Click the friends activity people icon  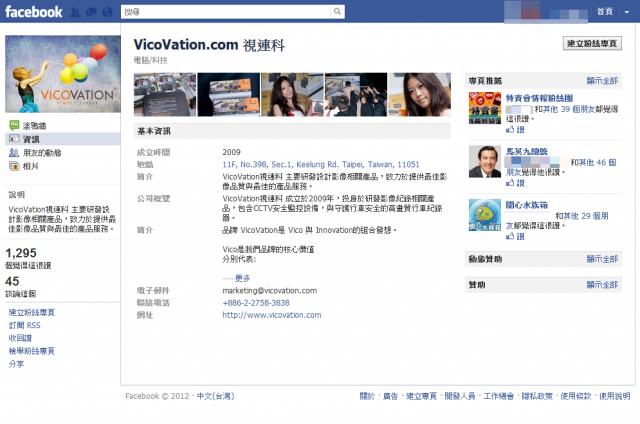click(x=14, y=152)
